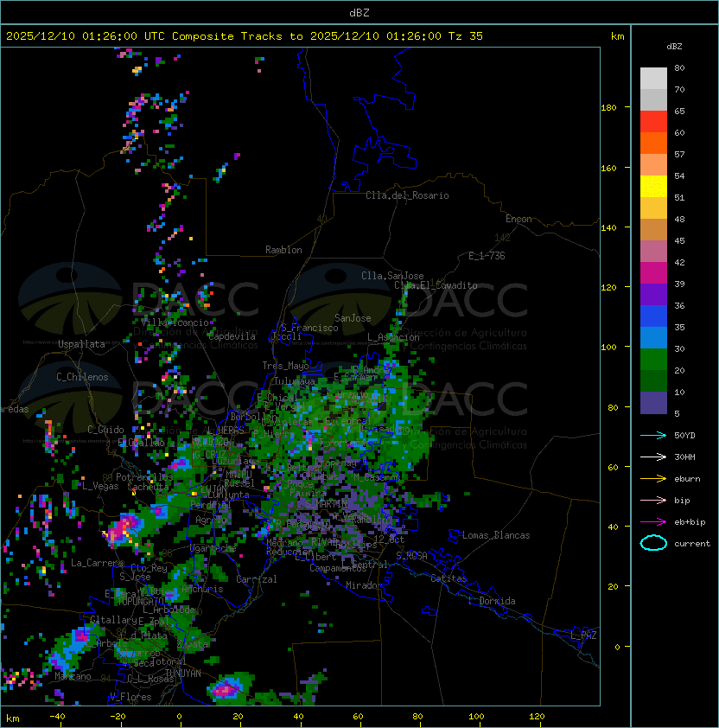
Task: Click the 'L_Asuncion' place label
Action: [x=393, y=337]
